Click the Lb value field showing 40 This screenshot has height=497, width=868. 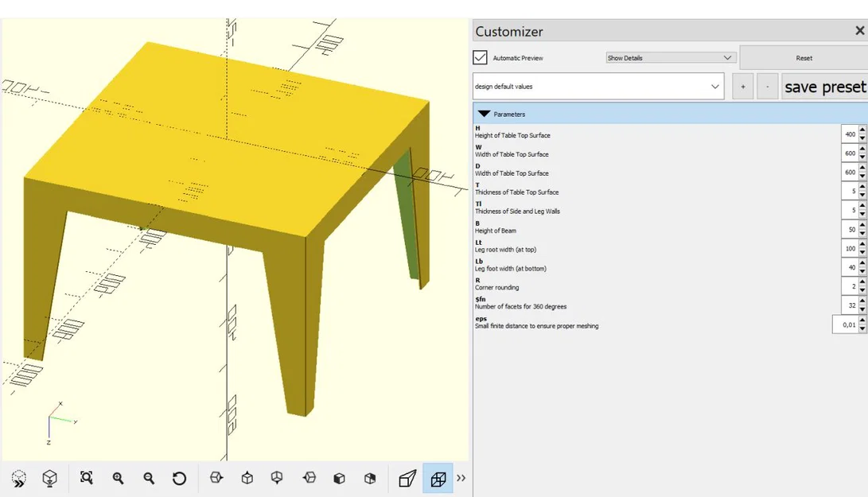[849, 267]
